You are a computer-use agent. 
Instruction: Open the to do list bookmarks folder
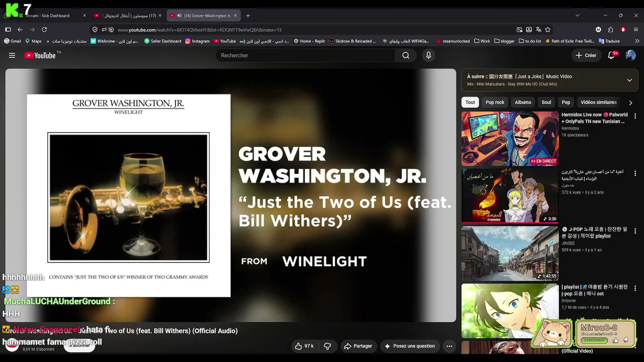pyautogui.click(x=530, y=41)
